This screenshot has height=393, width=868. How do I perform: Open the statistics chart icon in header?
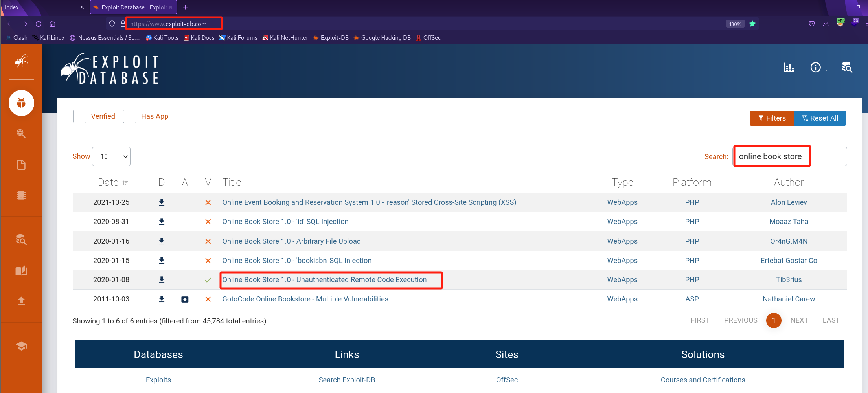pyautogui.click(x=789, y=68)
